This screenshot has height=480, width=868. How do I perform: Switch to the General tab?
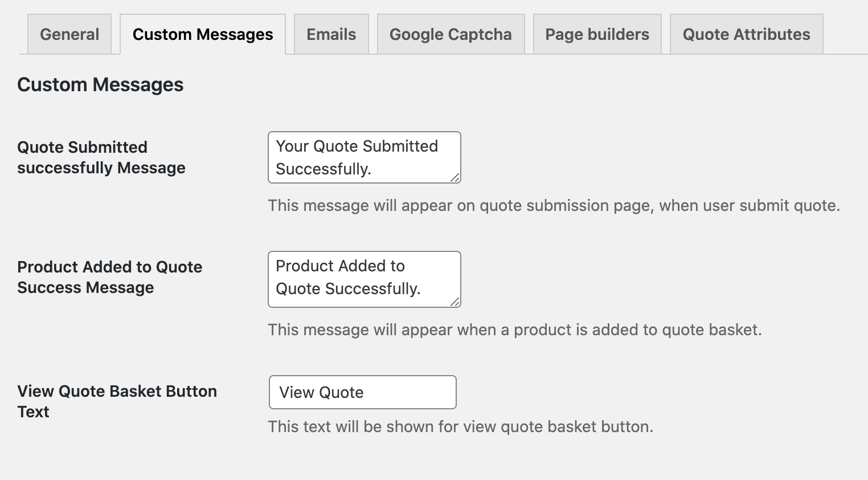69,34
